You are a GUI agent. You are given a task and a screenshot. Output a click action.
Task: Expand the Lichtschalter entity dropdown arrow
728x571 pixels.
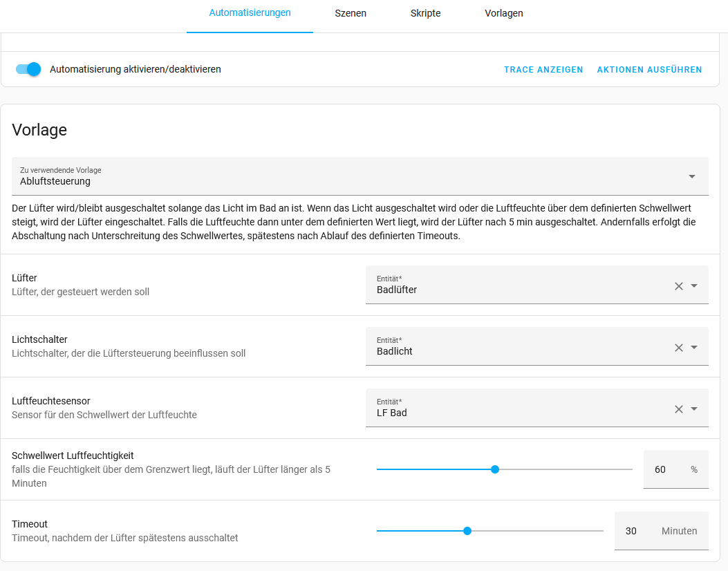694,348
